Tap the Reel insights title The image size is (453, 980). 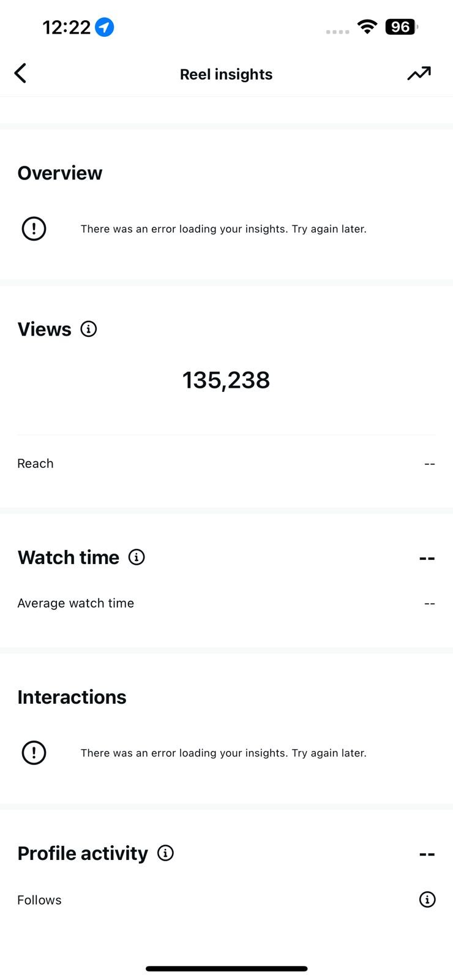[226, 74]
